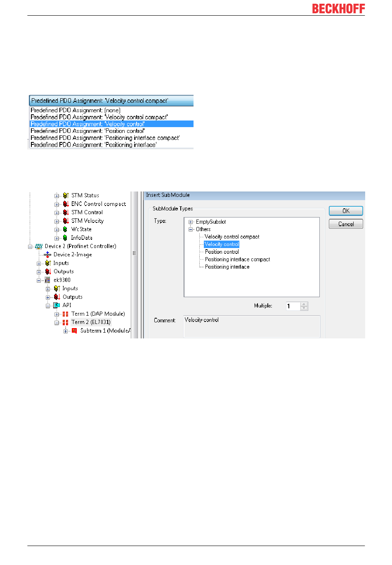Expand the STM Velocity node
Screen dimensions: 392x565
pos(57,221)
